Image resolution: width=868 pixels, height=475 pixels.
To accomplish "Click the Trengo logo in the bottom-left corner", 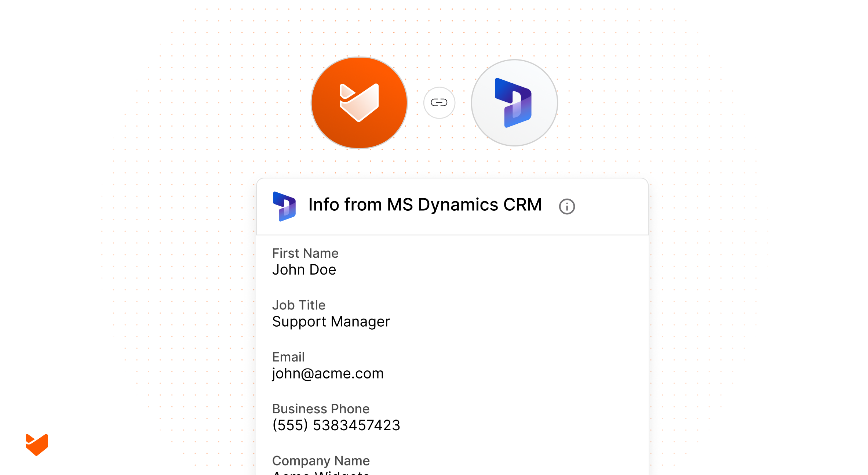I will pos(37,445).
